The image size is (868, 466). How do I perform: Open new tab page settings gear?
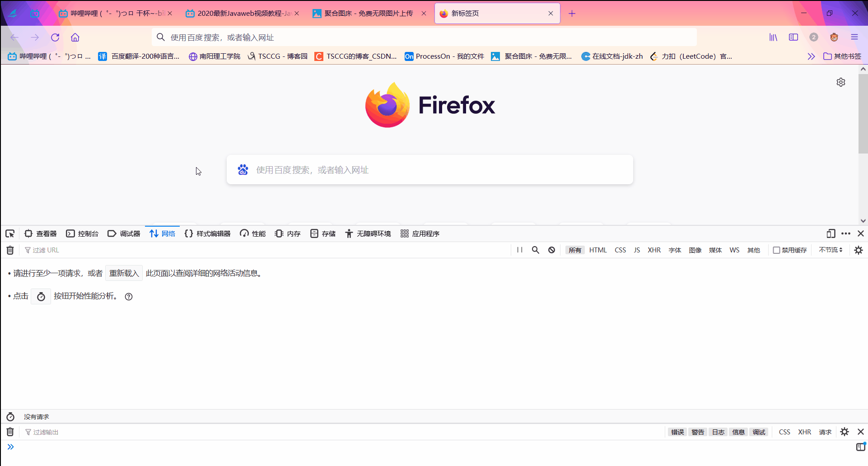tap(841, 82)
